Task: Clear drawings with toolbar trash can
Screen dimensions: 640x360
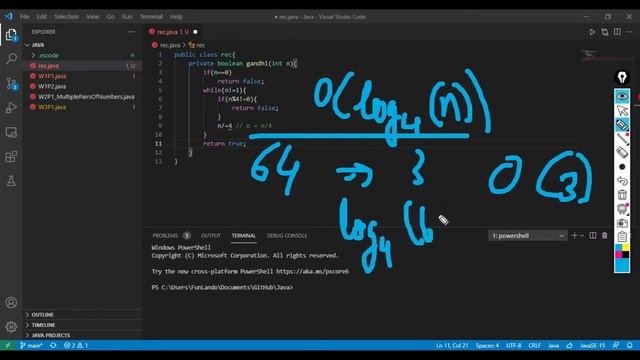Action: click(622, 195)
